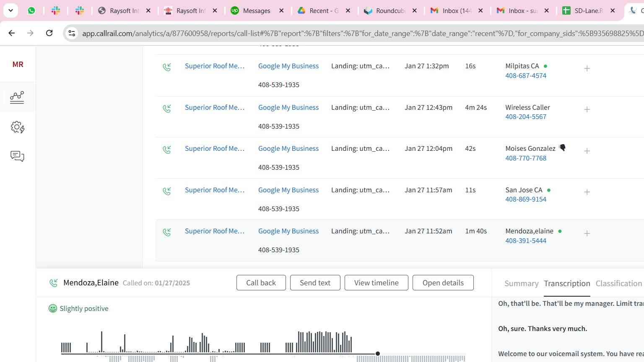Open phone number 408-204-5567 link
644x362 pixels.
(x=526, y=117)
